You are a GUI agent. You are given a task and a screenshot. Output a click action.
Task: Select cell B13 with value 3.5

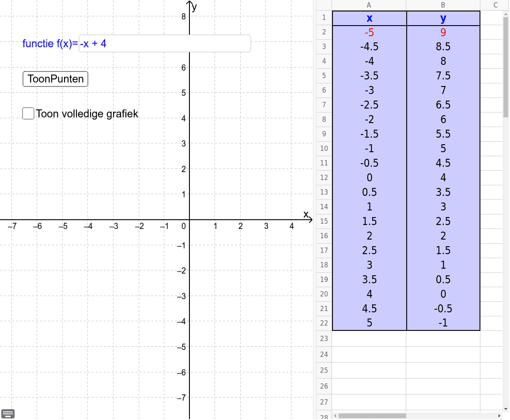coord(443,192)
